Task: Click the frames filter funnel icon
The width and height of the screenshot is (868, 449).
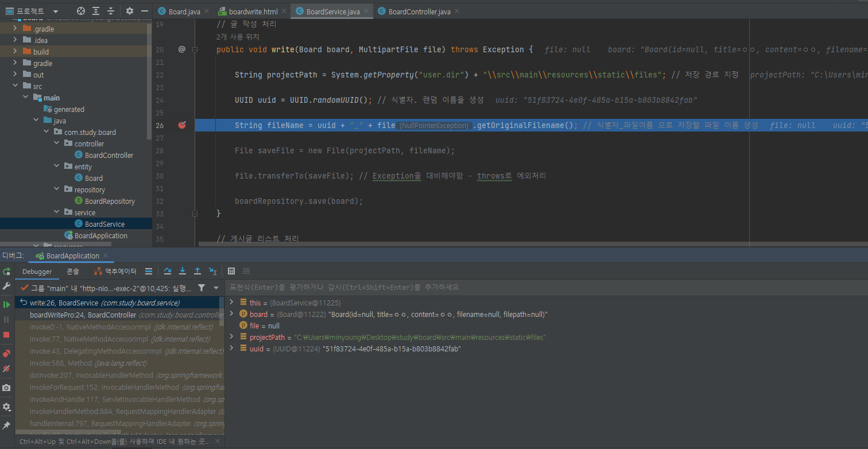Action: [201, 288]
